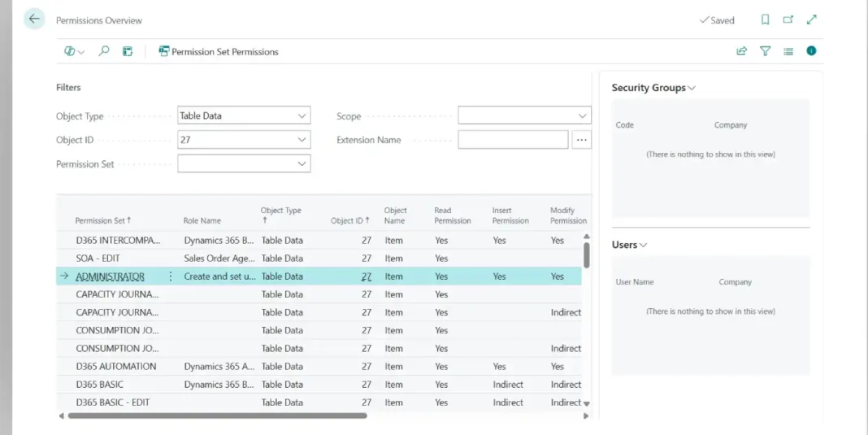Go back using the arrow button
The height and width of the screenshot is (435, 868).
coord(34,19)
